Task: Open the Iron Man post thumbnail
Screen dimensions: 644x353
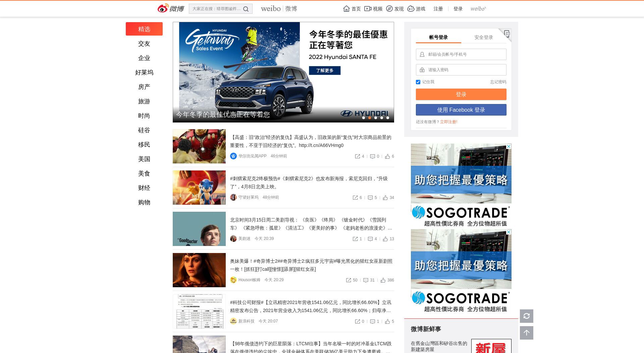Action: [199, 146]
